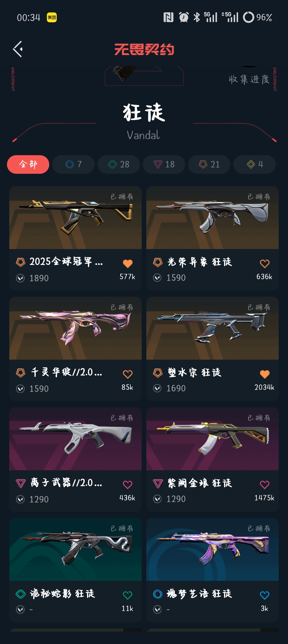288x644 pixels.
Task: Filter by green tier with 28 skins
Action: (x=118, y=164)
